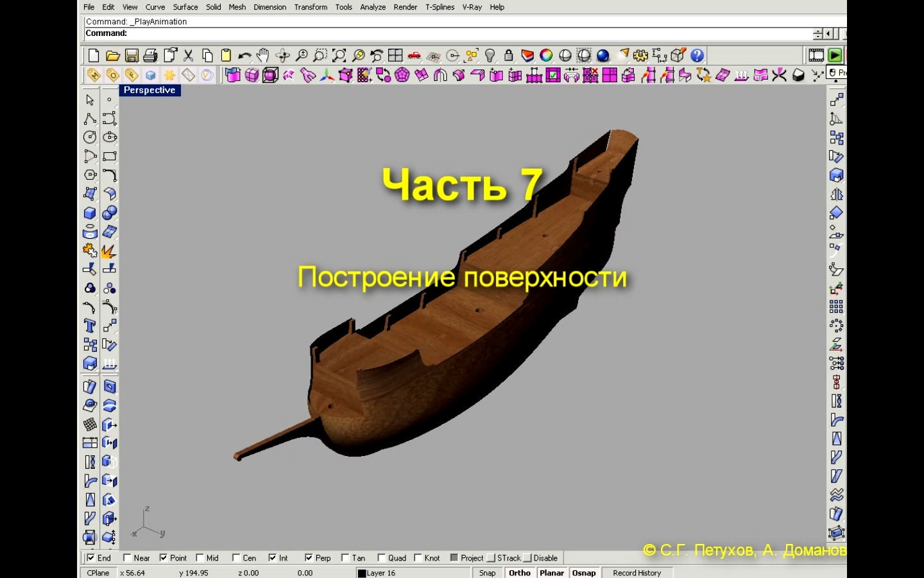Click the Copy icon
The image size is (924, 578).
(x=207, y=56)
